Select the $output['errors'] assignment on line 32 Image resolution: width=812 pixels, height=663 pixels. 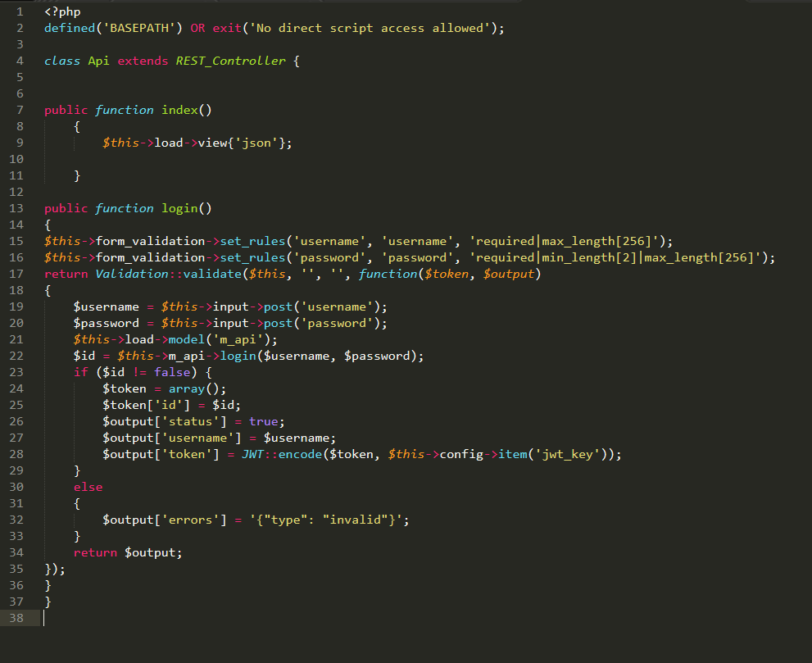tap(164, 519)
